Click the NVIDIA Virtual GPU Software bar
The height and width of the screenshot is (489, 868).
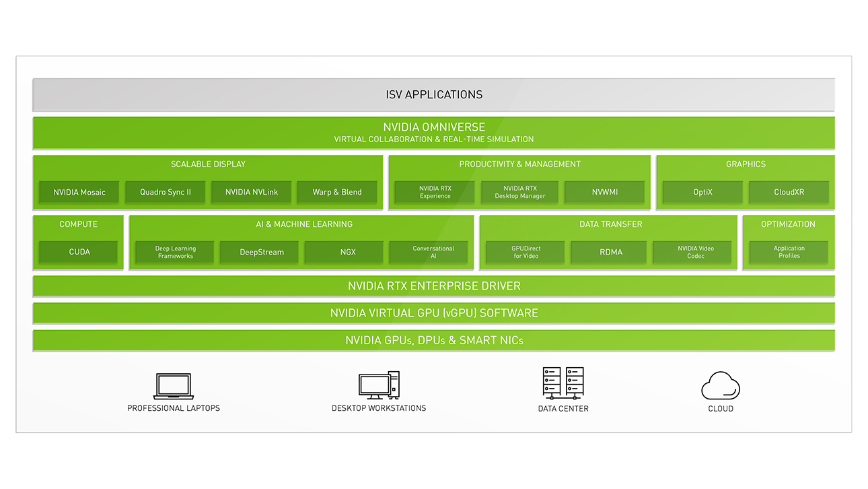coord(434,313)
